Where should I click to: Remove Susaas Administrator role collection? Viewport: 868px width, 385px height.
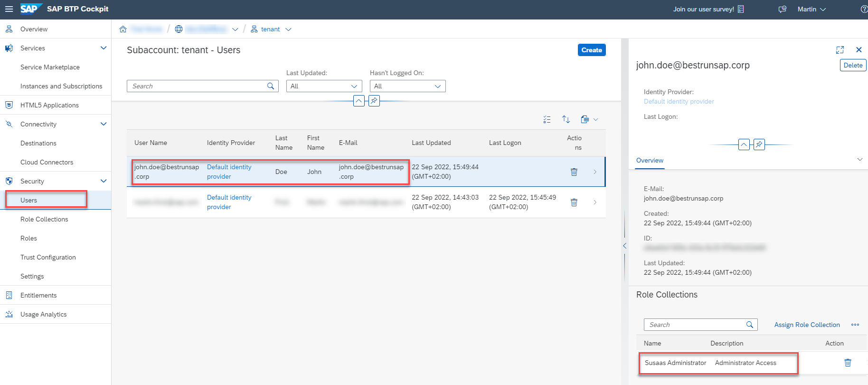[848, 363]
